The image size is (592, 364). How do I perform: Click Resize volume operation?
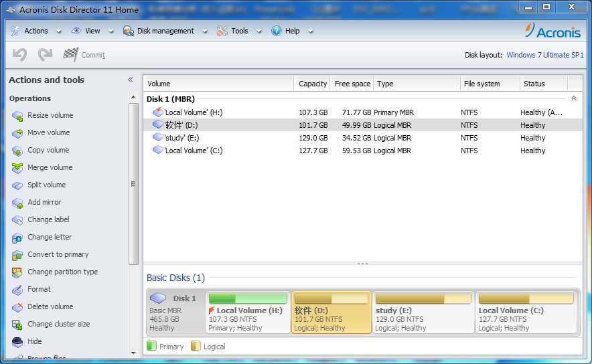pos(50,115)
